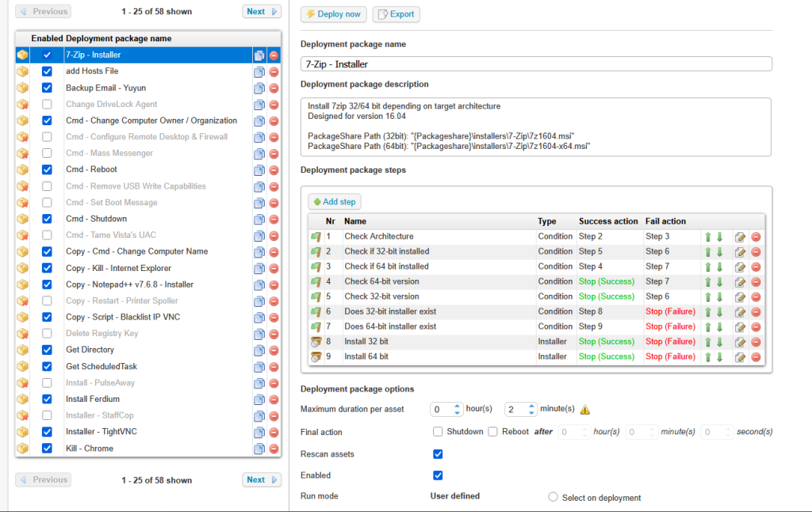This screenshot has width=812, height=512.
Task: Click the Deploy now button
Action: coord(334,14)
